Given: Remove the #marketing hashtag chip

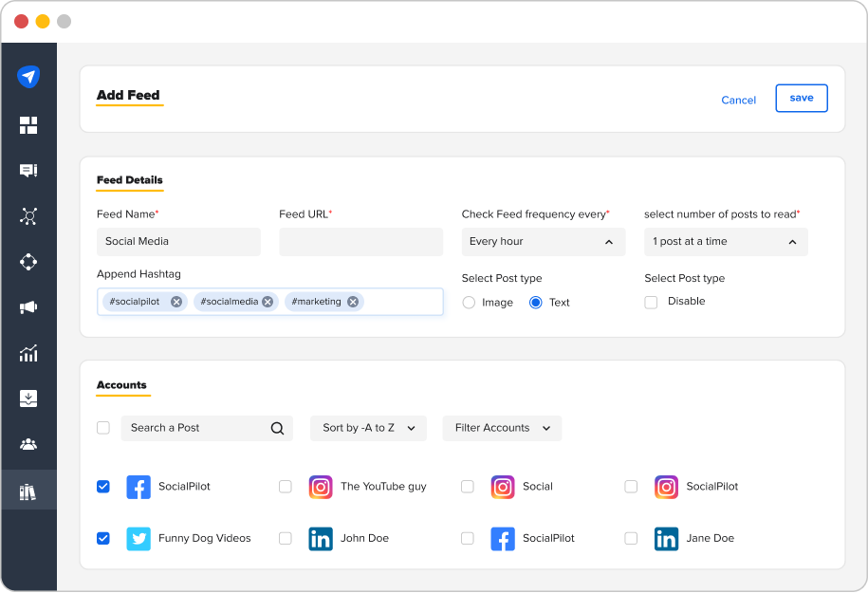Looking at the screenshot, I should pyautogui.click(x=352, y=301).
